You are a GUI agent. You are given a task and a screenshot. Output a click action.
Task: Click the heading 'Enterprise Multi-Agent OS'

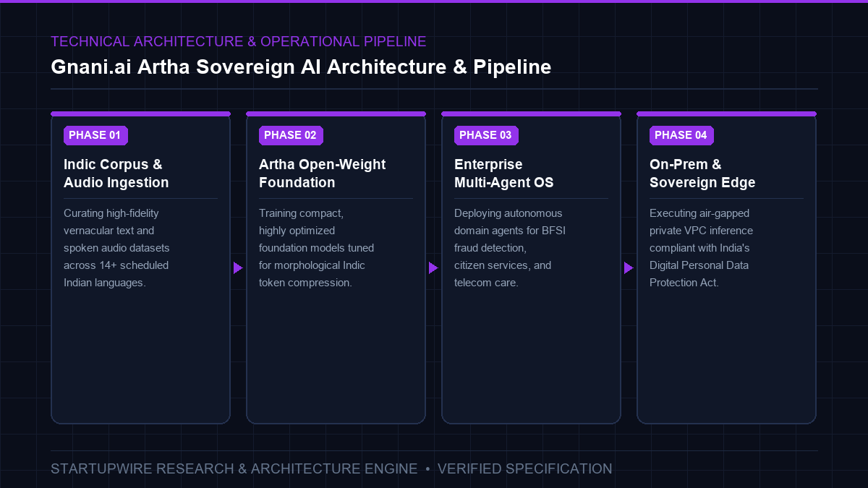tap(504, 174)
